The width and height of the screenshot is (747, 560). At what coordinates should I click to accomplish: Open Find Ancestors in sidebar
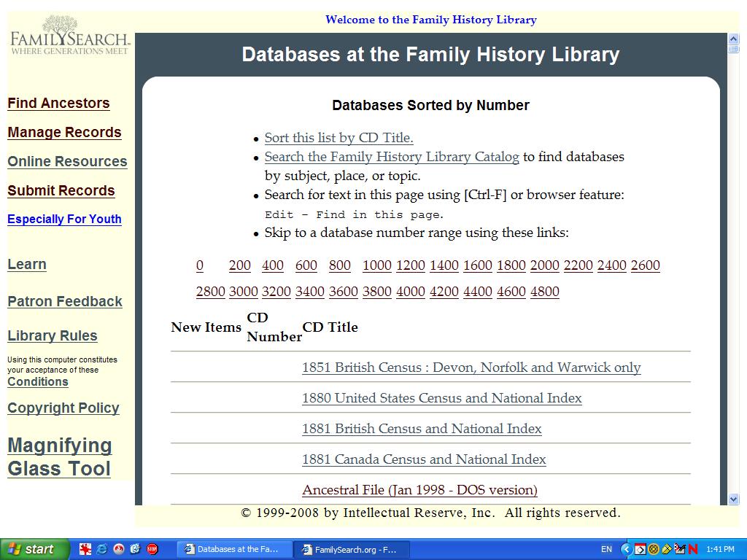(x=58, y=103)
